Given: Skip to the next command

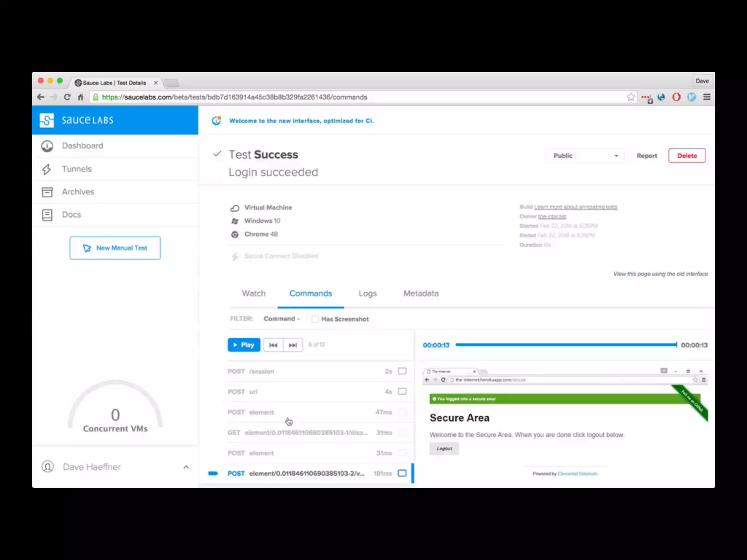Looking at the screenshot, I should (293, 345).
